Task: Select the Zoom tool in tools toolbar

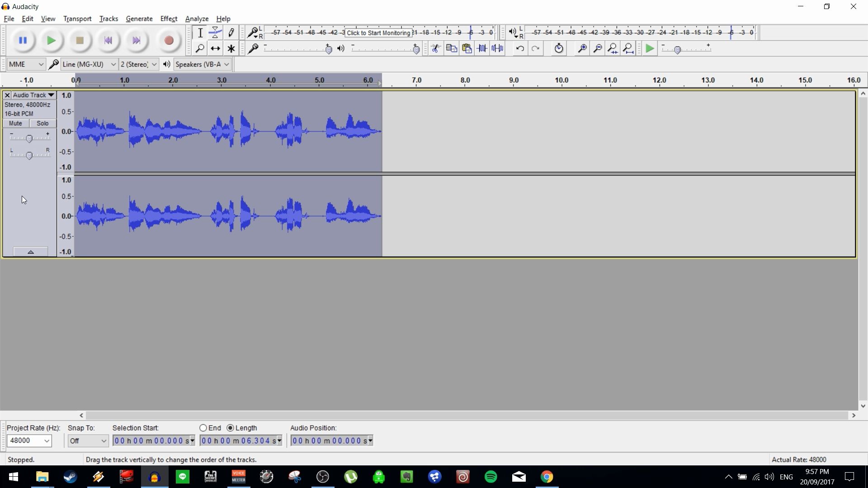Action: coord(200,48)
